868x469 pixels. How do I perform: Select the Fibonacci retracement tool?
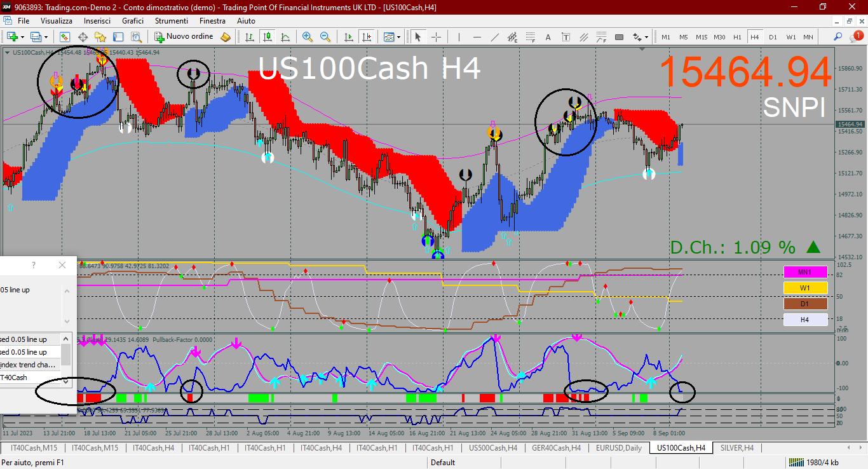530,37
